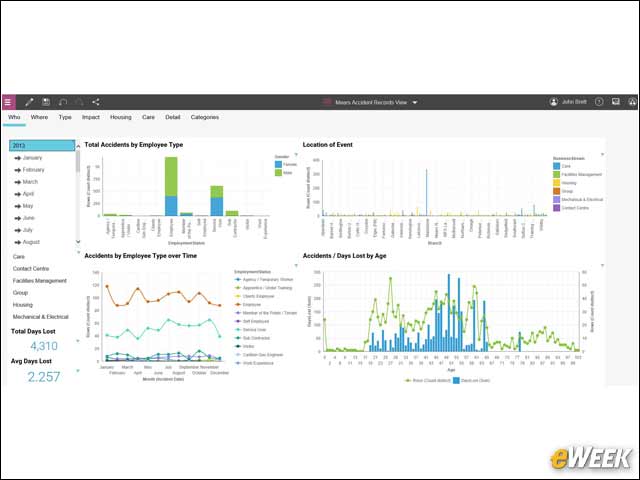The width and height of the screenshot is (640, 480).
Task: Click the save disk icon
Action: pyautogui.click(x=46, y=102)
